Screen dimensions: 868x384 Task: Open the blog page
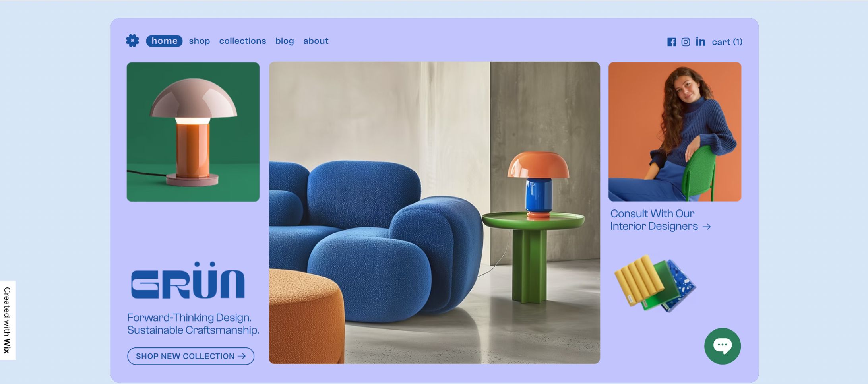pos(285,41)
